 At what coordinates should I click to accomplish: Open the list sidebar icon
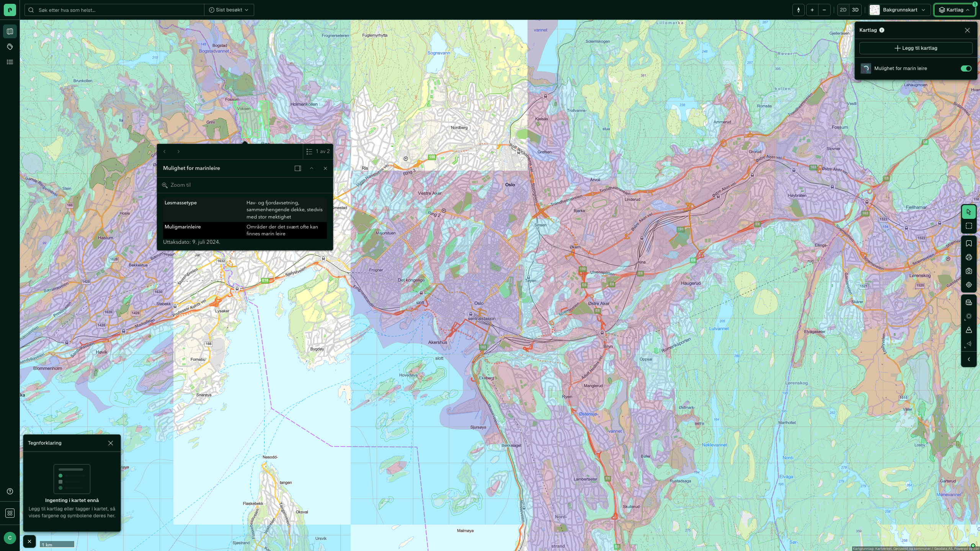[10, 62]
